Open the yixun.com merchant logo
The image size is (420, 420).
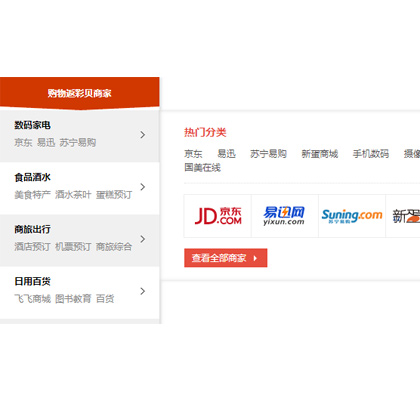pyautogui.click(x=285, y=216)
